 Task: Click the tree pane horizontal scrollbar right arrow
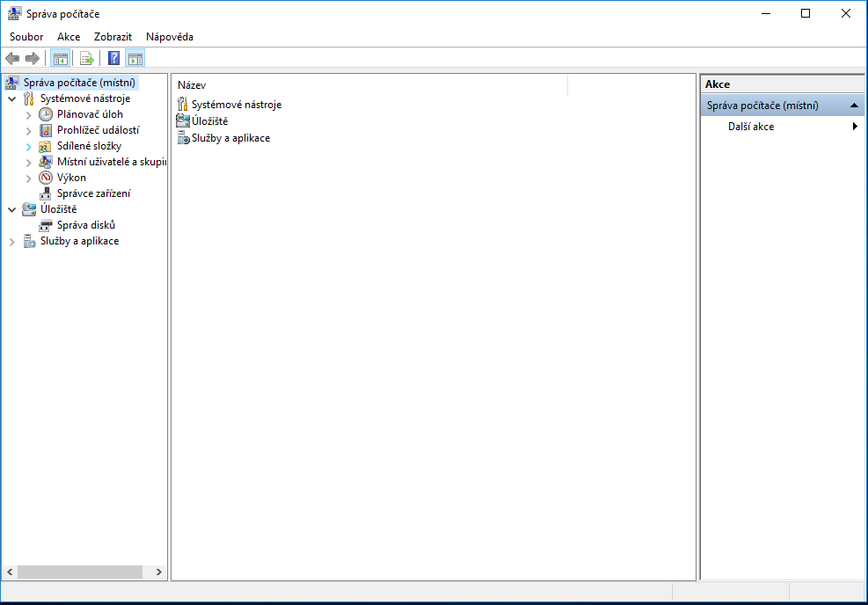(x=159, y=572)
